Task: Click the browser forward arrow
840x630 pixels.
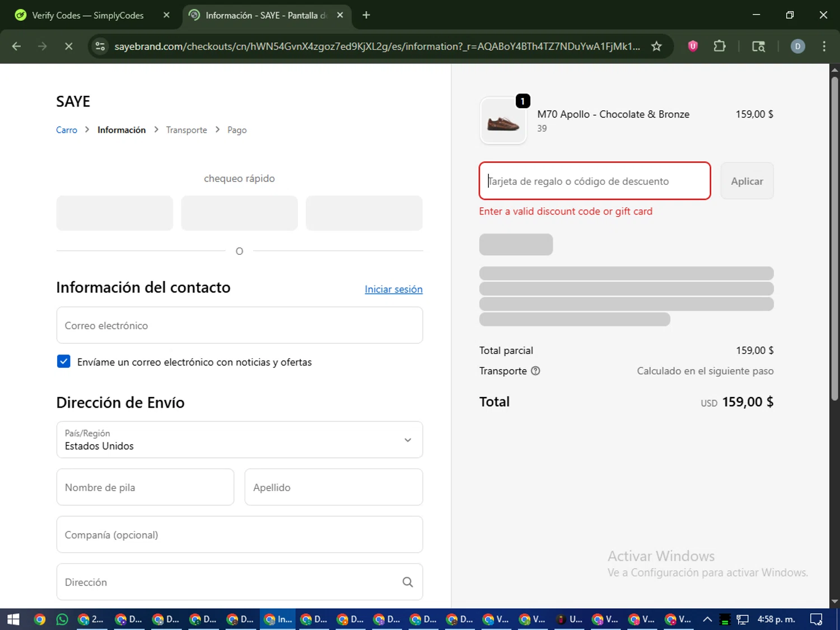Action: [43, 46]
